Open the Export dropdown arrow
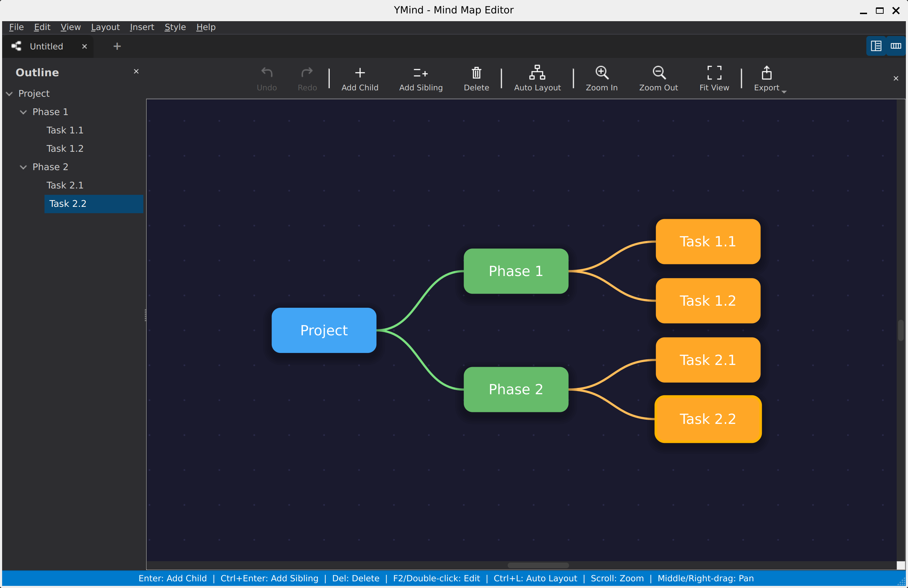The height and width of the screenshot is (588, 908). [784, 91]
